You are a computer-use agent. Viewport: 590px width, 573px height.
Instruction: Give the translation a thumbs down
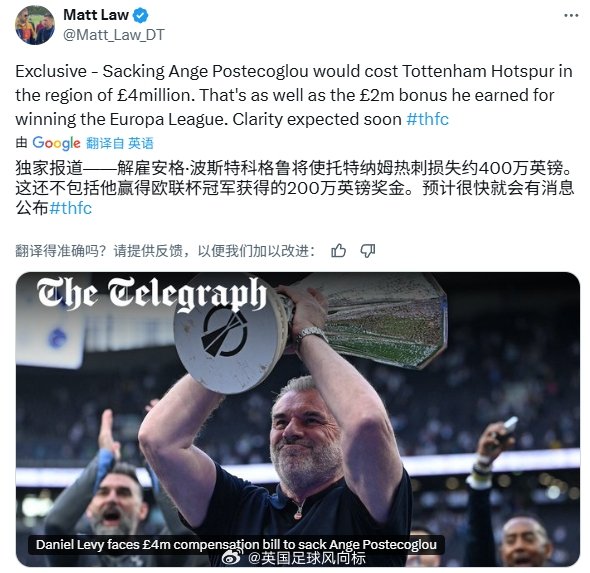click(368, 251)
